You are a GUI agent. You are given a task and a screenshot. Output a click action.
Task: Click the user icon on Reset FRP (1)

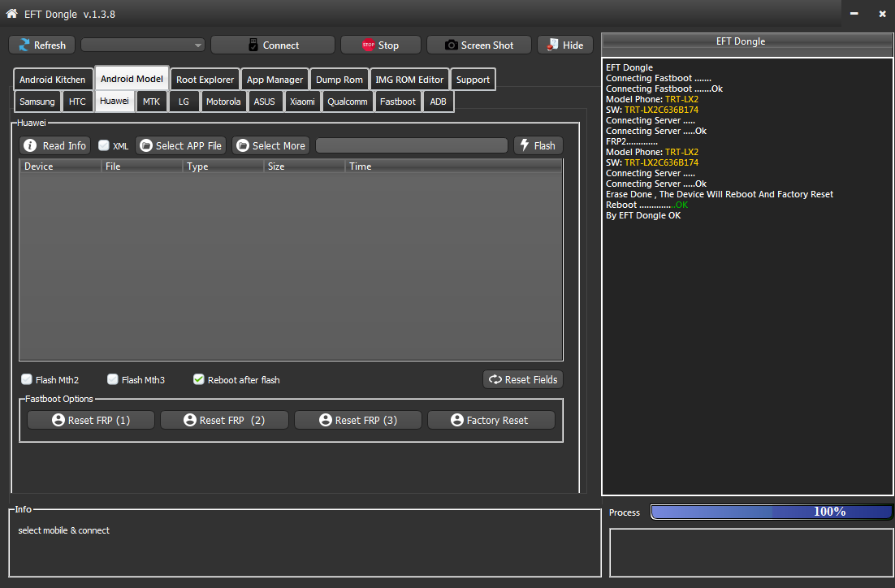click(x=58, y=420)
